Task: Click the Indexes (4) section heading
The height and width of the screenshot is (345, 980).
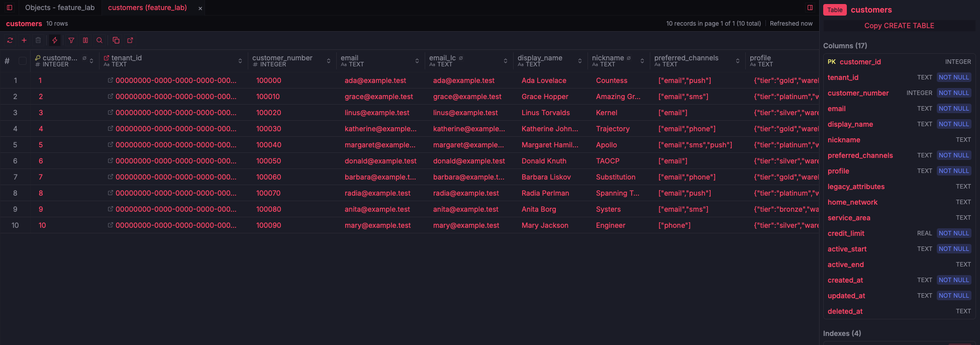Action: pos(842,333)
